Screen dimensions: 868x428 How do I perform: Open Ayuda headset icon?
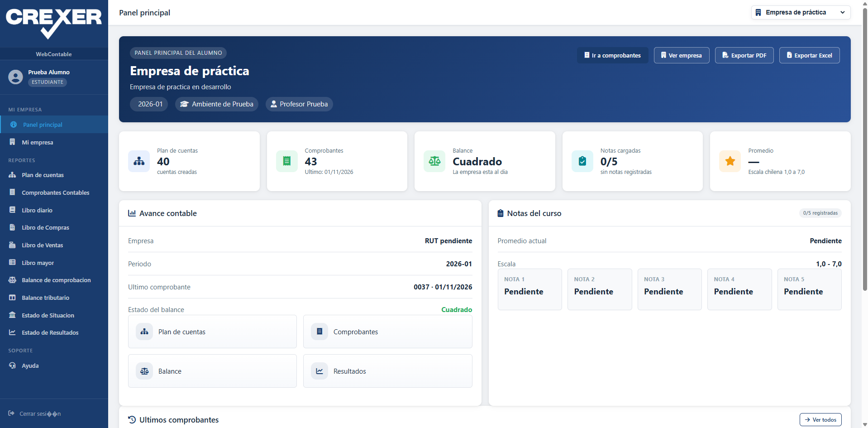pyautogui.click(x=12, y=365)
